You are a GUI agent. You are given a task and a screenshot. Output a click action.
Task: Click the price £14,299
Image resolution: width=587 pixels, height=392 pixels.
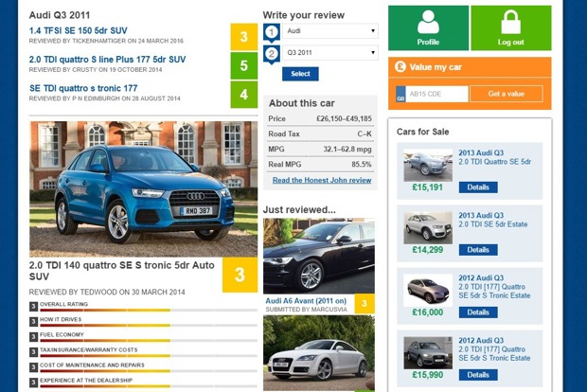pos(428,250)
